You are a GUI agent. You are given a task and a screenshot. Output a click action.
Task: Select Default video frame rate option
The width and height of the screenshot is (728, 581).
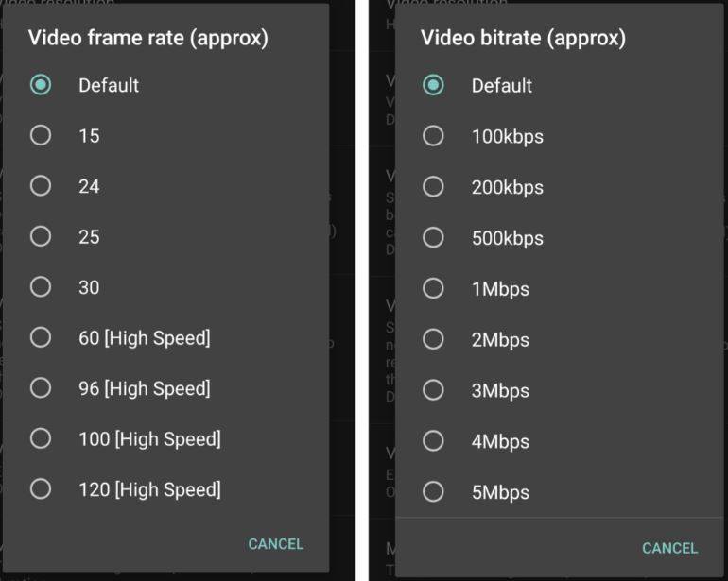41,85
